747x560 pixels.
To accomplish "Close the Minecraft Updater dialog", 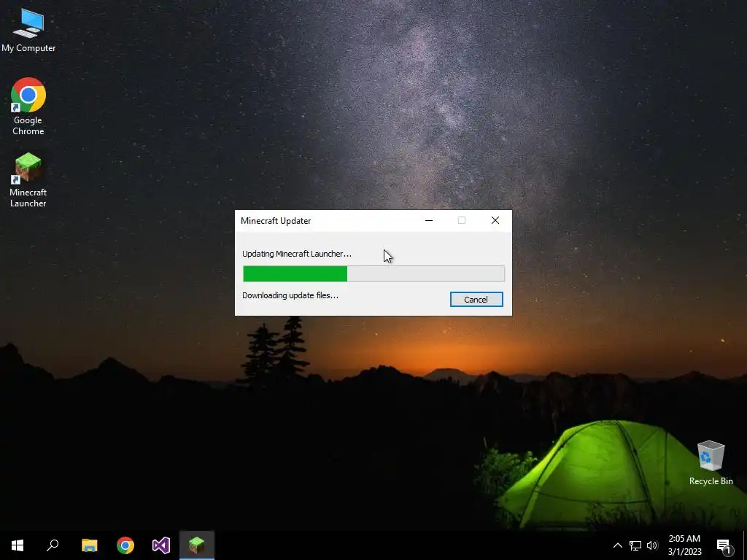I will (x=495, y=220).
